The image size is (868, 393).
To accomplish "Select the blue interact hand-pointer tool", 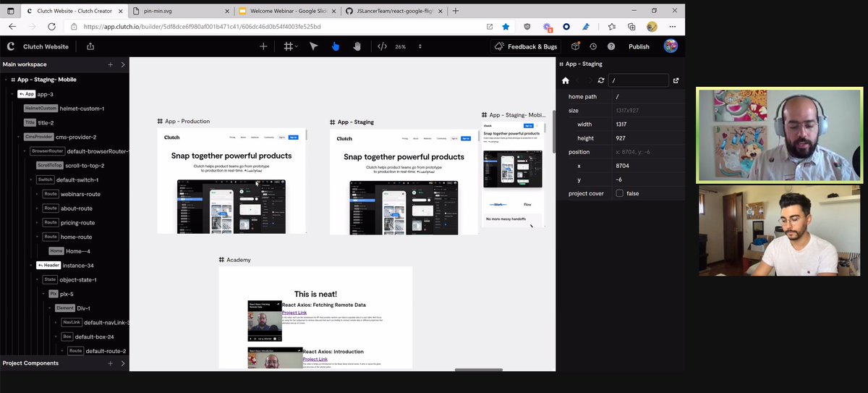I will pos(335,46).
